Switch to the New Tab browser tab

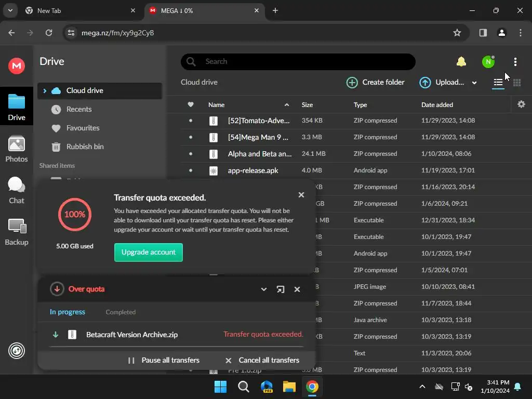(81, 10)
